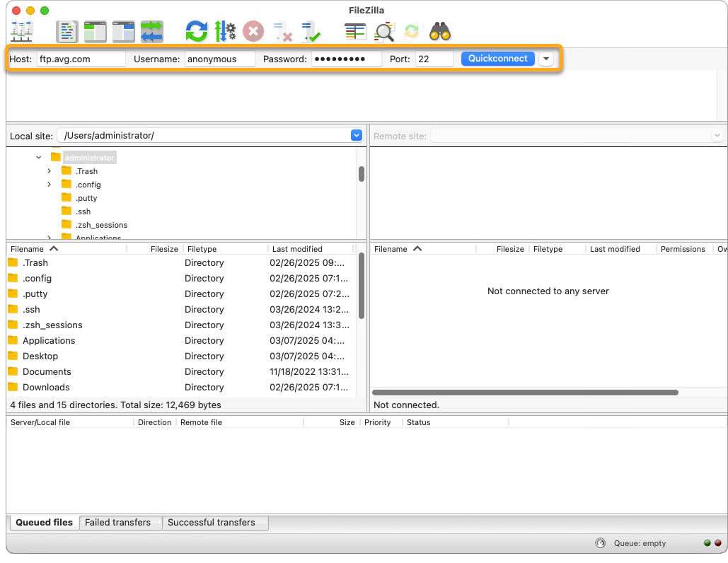Open the Quickconnect history dropdown arrow
The height and width of the screenshot is (563, 728).
tap(546, 59)
